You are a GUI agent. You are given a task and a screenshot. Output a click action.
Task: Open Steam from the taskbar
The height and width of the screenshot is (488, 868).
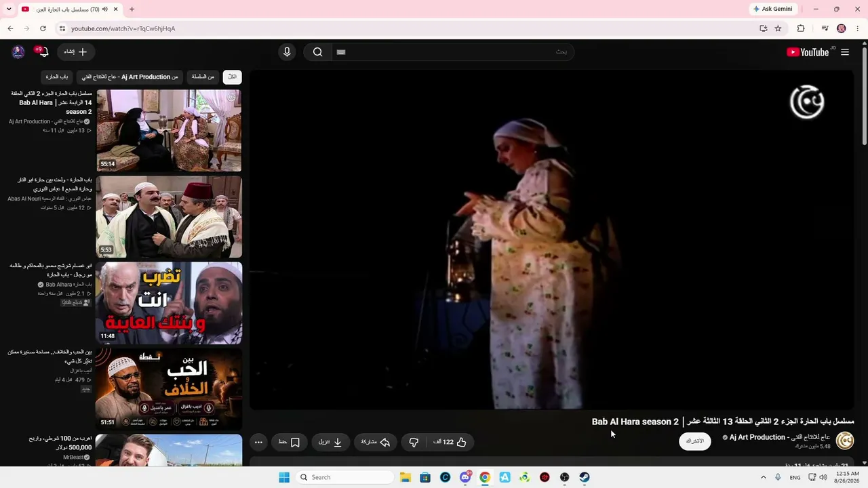pyautogui.click(x=585, y=477)
